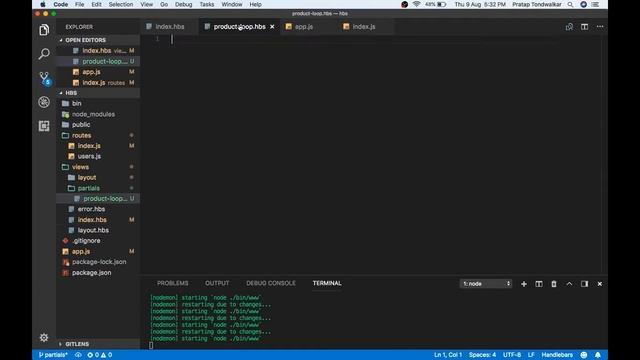Open the editor More Actions menu

coord(600,27)
